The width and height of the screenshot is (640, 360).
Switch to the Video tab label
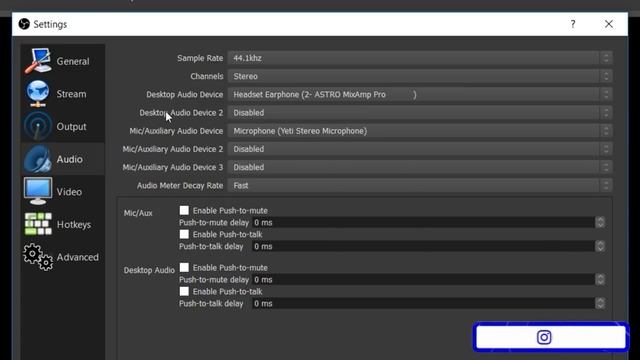tap(69, 192)
